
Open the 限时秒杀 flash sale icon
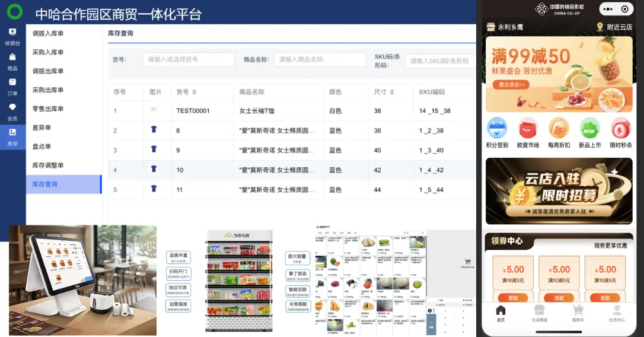click(620, 128)
